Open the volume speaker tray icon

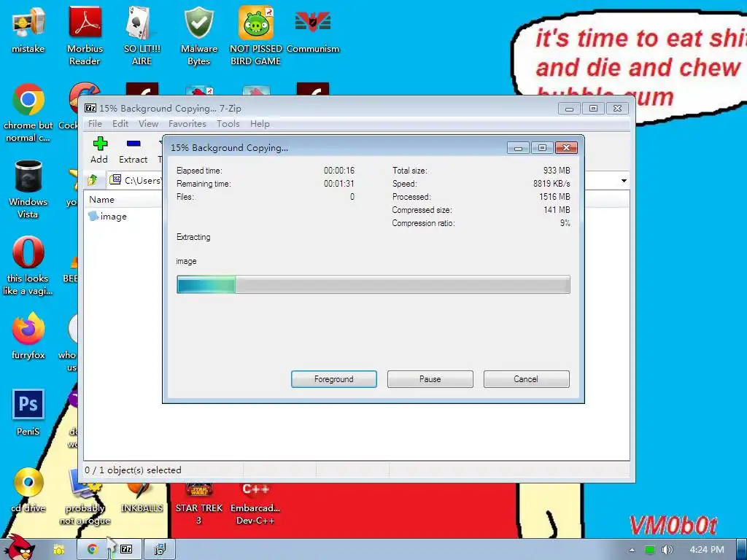667,550
